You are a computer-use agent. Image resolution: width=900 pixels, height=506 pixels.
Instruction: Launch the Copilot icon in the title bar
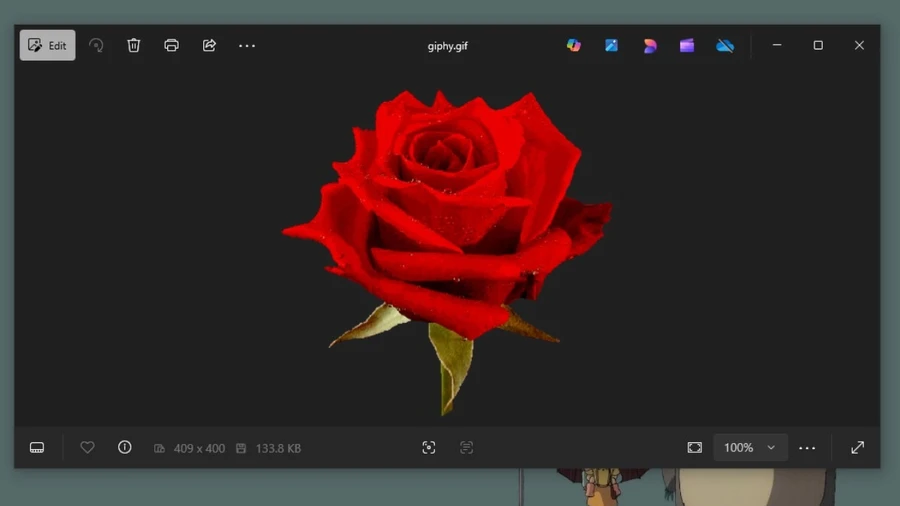(x=573, y=45)
